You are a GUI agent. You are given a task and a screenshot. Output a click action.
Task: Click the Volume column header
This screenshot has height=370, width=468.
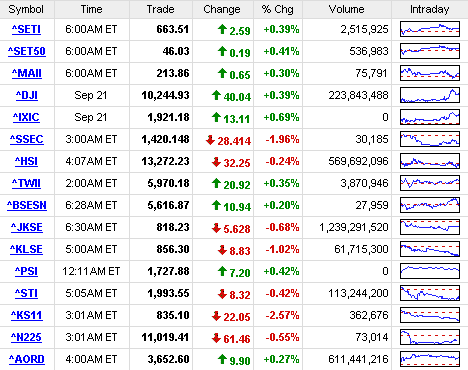[x=347, y=9]
